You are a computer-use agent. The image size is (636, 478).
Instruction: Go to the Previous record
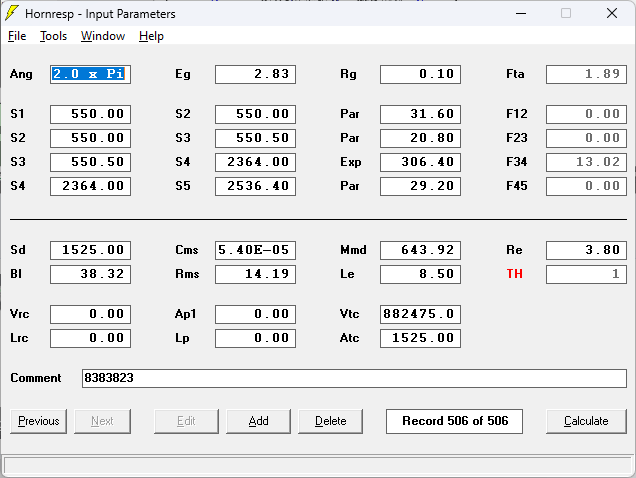tap(39, 421)
